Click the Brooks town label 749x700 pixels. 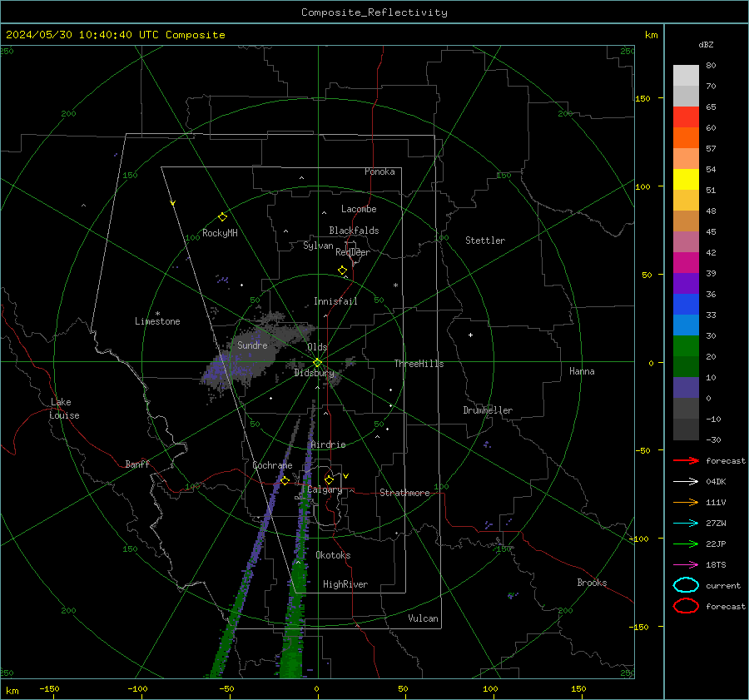(x=592, y=583)
